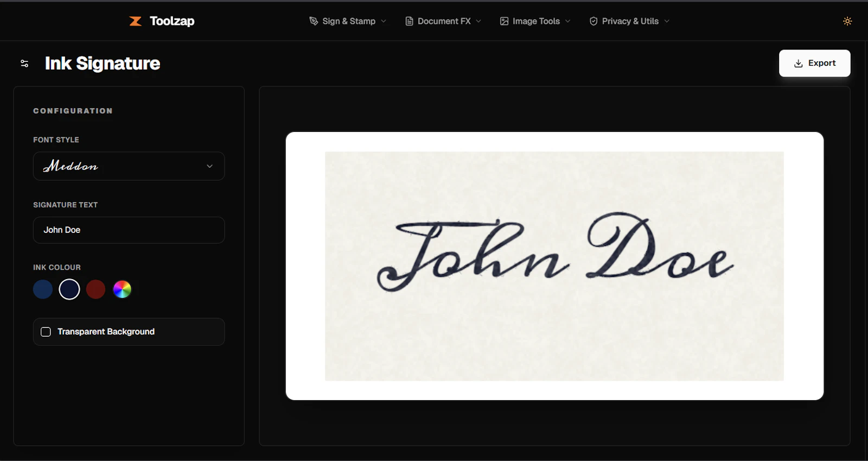Select the dark navy ink colour swatch

click(69, 289)
